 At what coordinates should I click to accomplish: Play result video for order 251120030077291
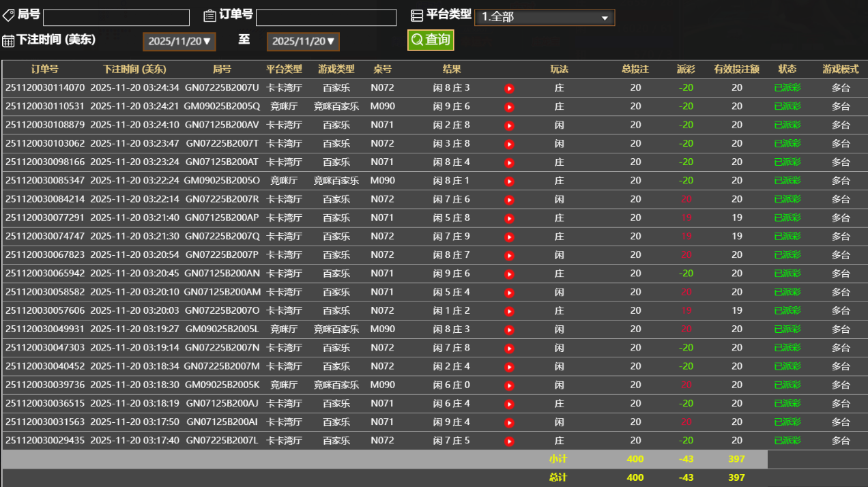(509, 218)
